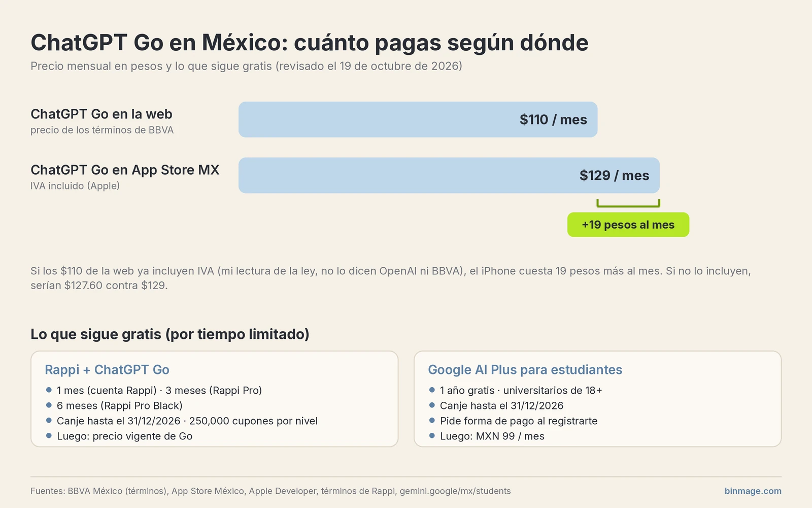Click '250,000 cupones por nivel' bullet line
This screenshot has width=812, height=508.
[x=187, y=421]
